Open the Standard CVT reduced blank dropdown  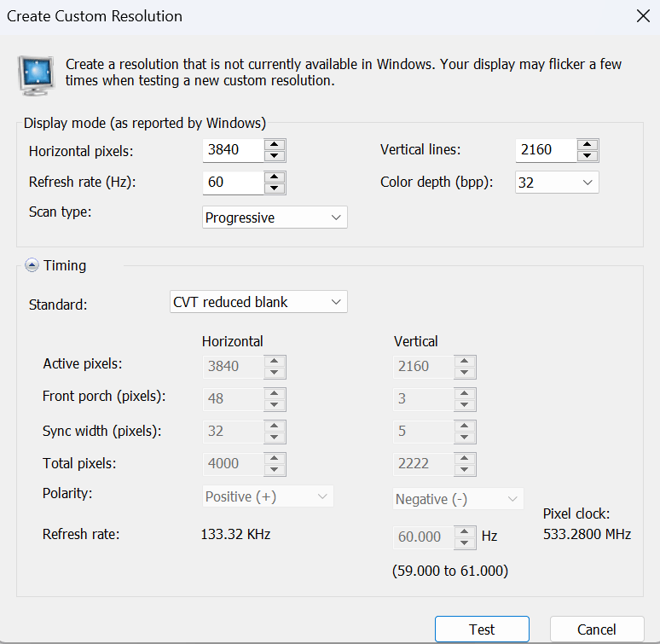pyautogui.click(x=258, y=302)
